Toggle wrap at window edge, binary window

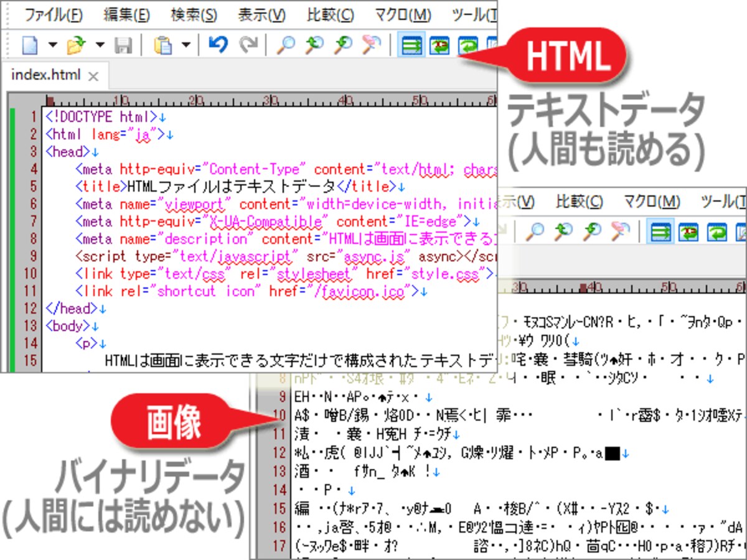pos(718,232)
